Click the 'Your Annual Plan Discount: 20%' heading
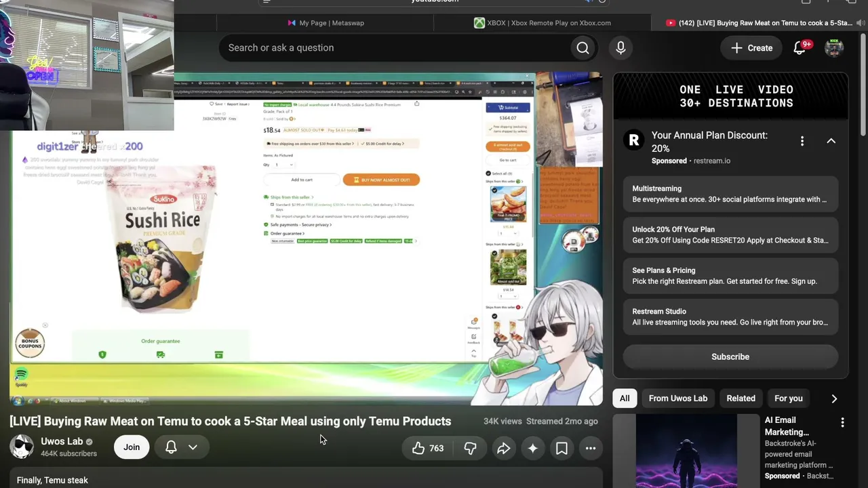The image size is (868, 488). (710, 142)
